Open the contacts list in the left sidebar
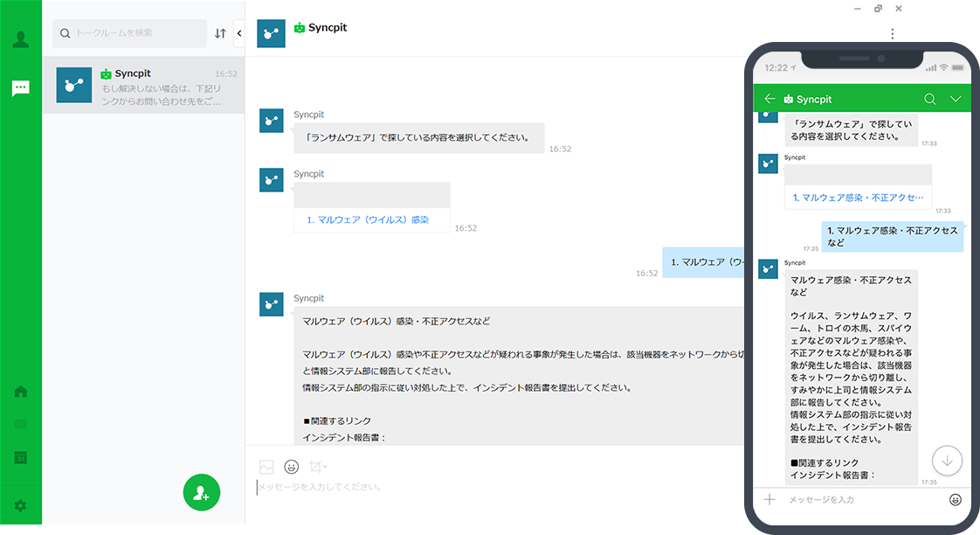Image resolution: width=980 pixels, height=535 pixels. (x=21, y=39)
